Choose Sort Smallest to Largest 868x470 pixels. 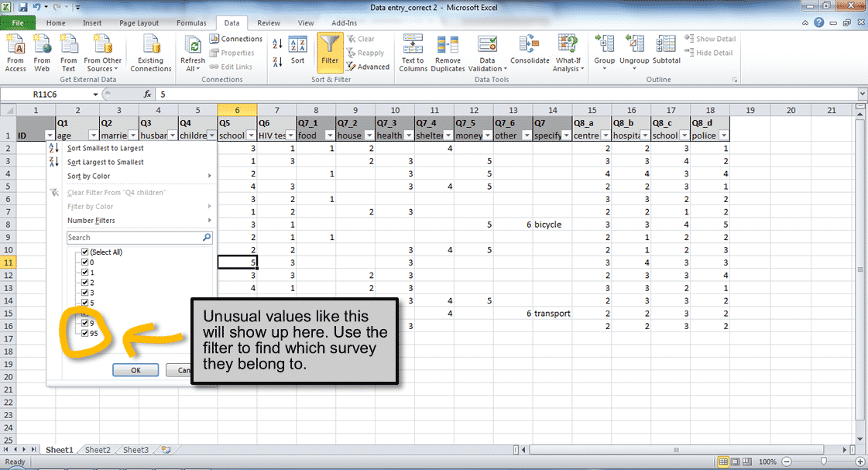[105, 148]
